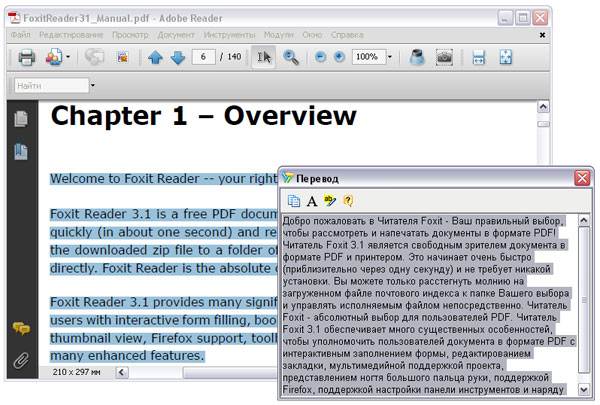
Task: Open the Найти search options dropdown
Action: tap(93, 85)
